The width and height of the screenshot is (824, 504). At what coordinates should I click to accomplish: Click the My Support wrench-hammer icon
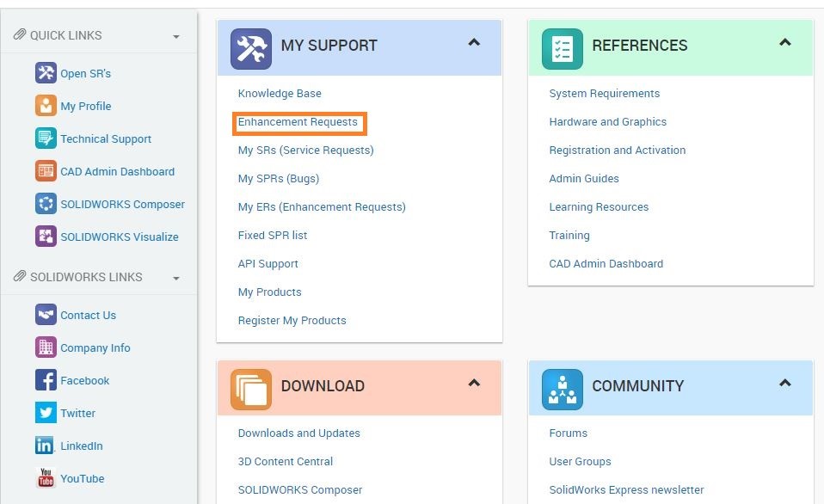(251, 49)
